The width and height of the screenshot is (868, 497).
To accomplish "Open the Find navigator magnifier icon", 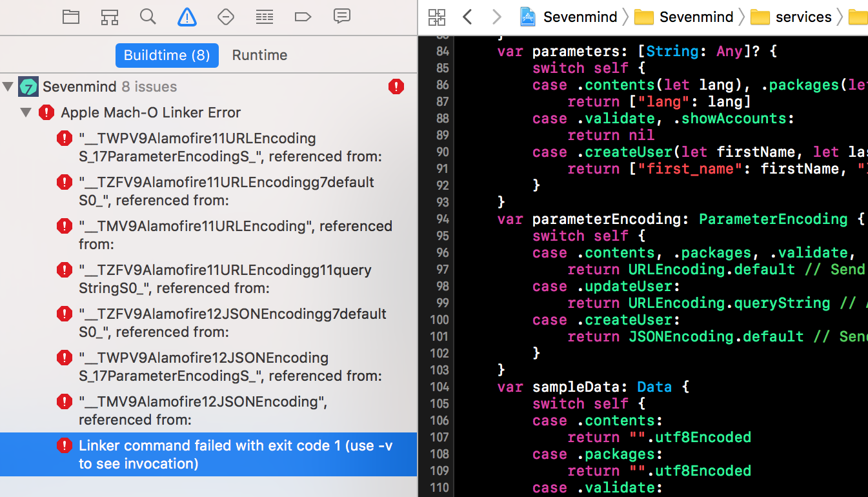I will click(x=148, y=17).
